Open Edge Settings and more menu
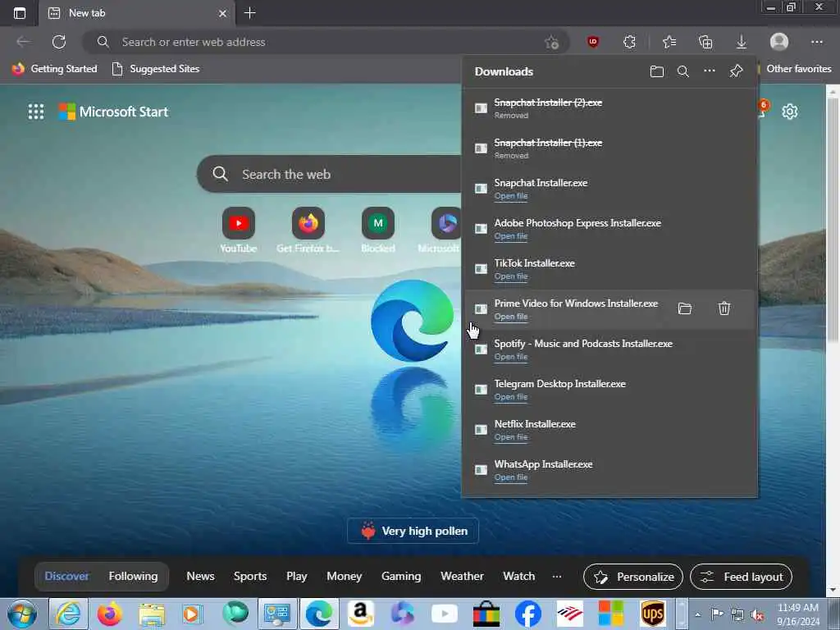This screenshot has width=840, height=630. (x=816, y=42)
